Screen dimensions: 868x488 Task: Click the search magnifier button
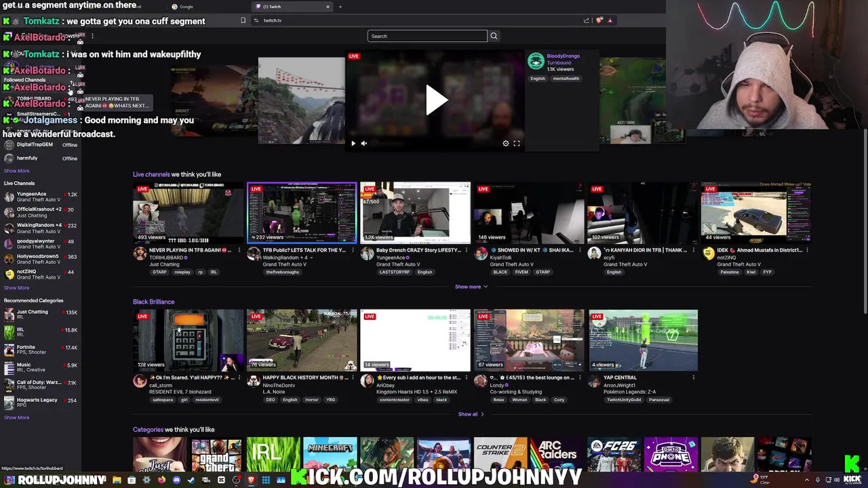(x=494, y=36)
